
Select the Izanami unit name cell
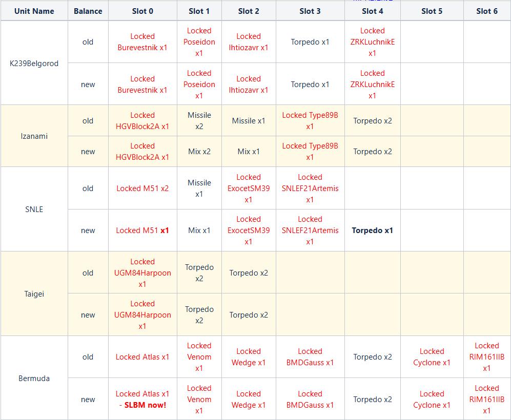pos(34,136)
